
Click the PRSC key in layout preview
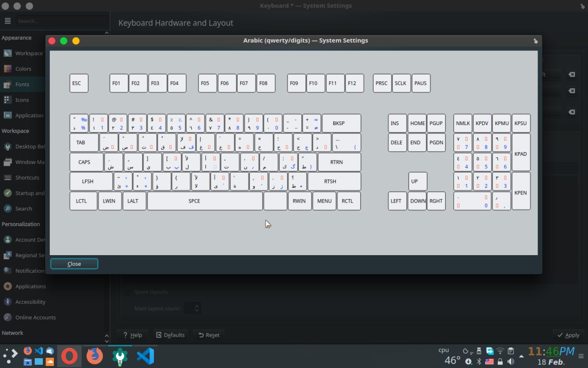[x=382, y=83]
